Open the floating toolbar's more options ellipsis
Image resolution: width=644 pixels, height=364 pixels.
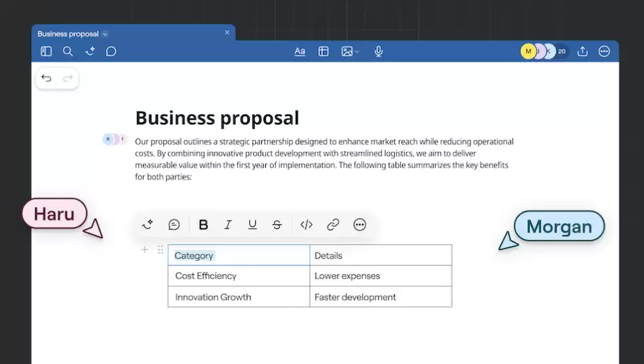(x=360, y=225)
